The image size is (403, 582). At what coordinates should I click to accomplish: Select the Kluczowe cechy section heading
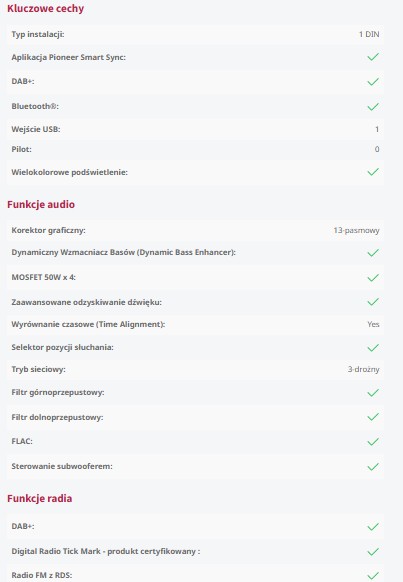[x=45, y=9]
